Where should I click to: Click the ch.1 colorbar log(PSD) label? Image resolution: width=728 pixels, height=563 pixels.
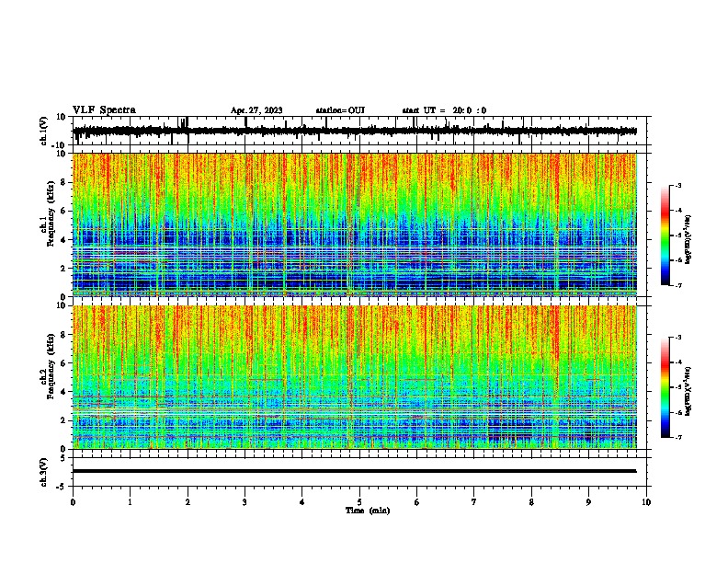688,239
